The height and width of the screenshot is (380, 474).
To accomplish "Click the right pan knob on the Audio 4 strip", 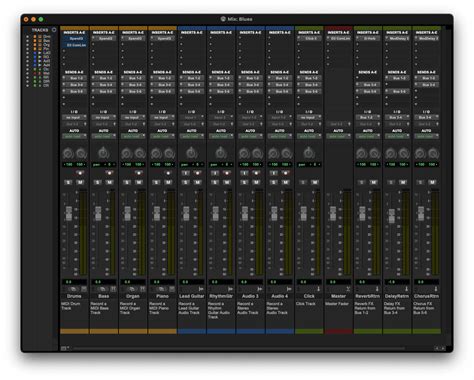I will click(x=286, y=154).
